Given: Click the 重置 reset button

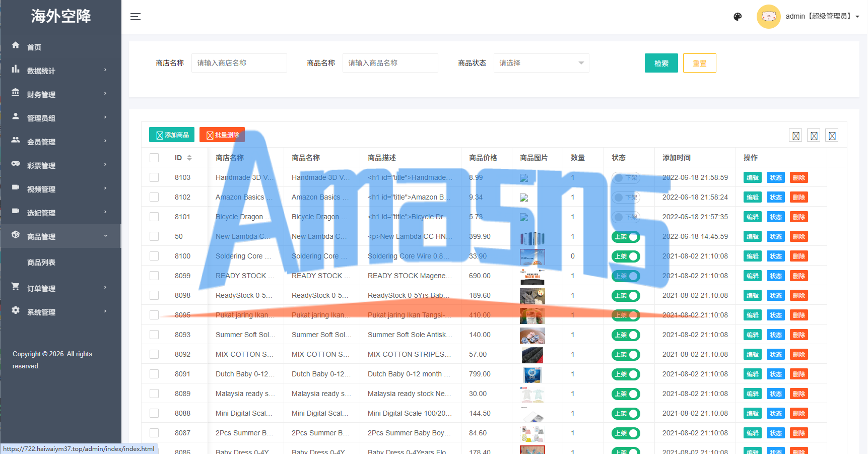Looking at the screenshot, I should [x=700, y=63].
